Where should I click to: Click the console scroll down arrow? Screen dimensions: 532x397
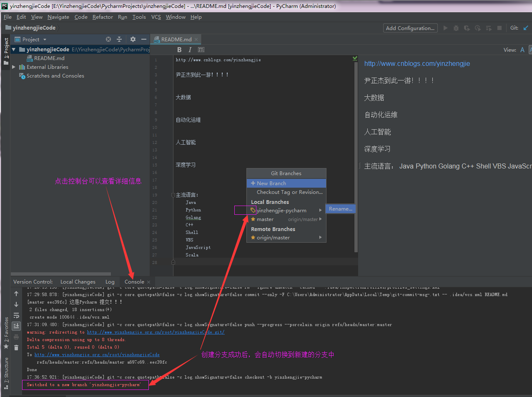[16, 304]
